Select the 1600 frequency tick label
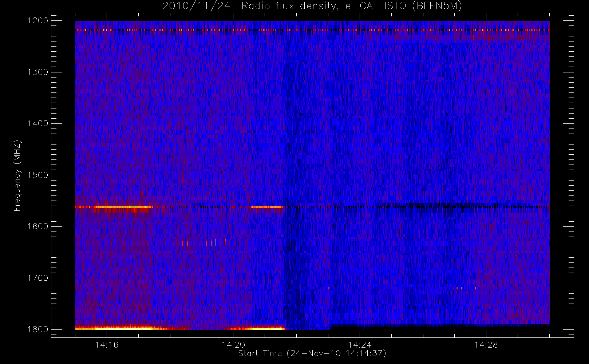This screenshot has height=364, width=589. [38, 226]
